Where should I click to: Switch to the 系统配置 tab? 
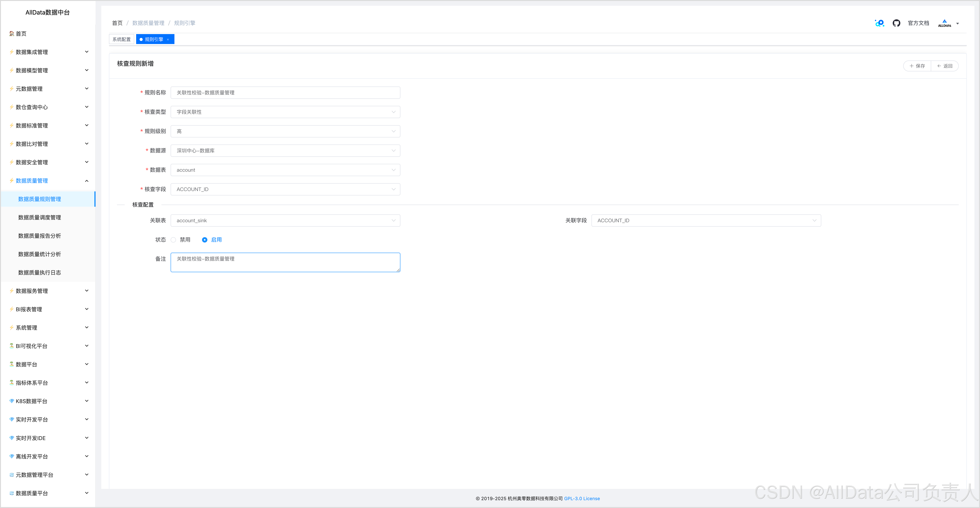(121, 40)
